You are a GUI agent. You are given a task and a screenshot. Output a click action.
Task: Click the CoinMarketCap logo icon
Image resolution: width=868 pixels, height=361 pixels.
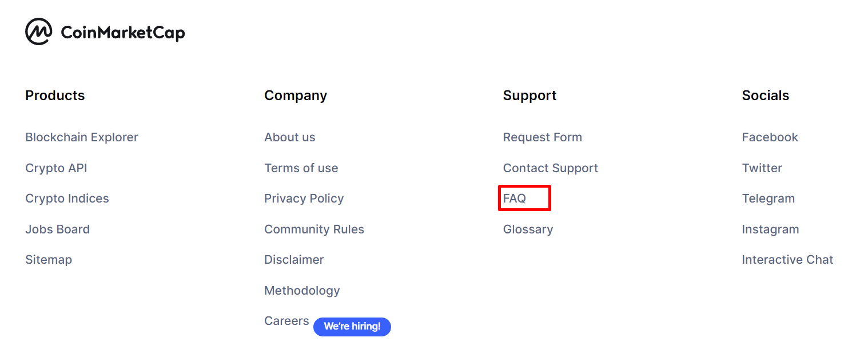pyautogui.click(x=39, y=31)
